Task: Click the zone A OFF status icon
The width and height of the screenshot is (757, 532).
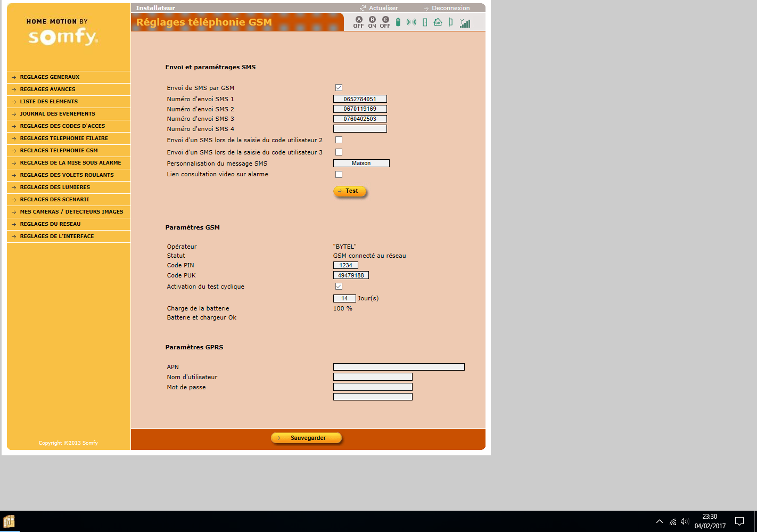Action: tap(358, 22)
